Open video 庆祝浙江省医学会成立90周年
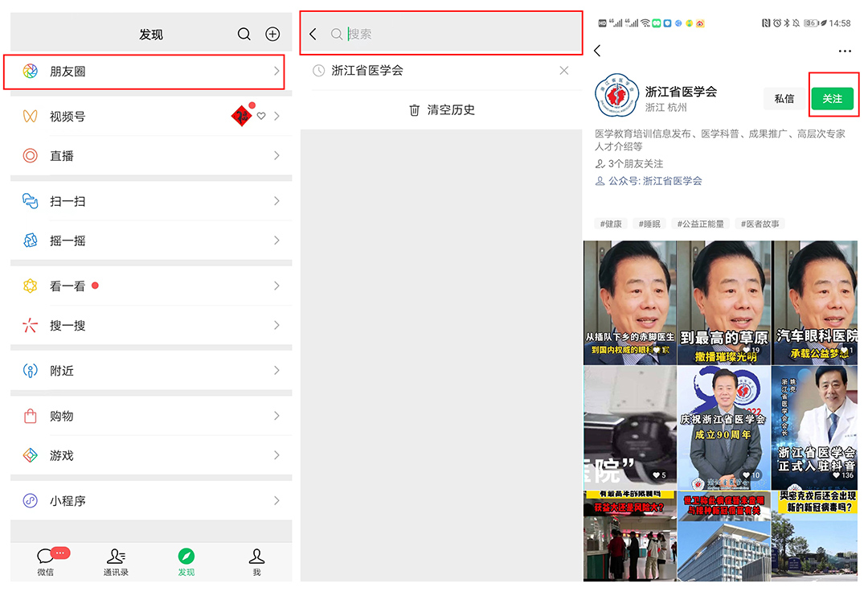 pos(724,428)
